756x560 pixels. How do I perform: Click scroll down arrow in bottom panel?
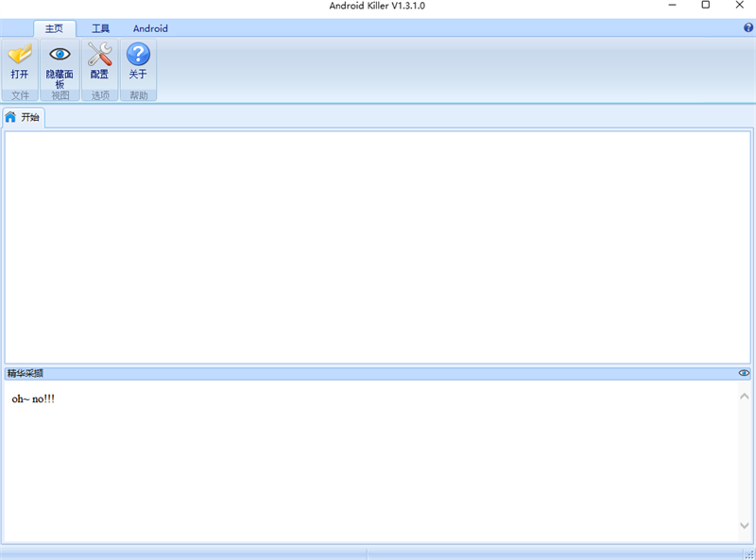coord(744,525)
